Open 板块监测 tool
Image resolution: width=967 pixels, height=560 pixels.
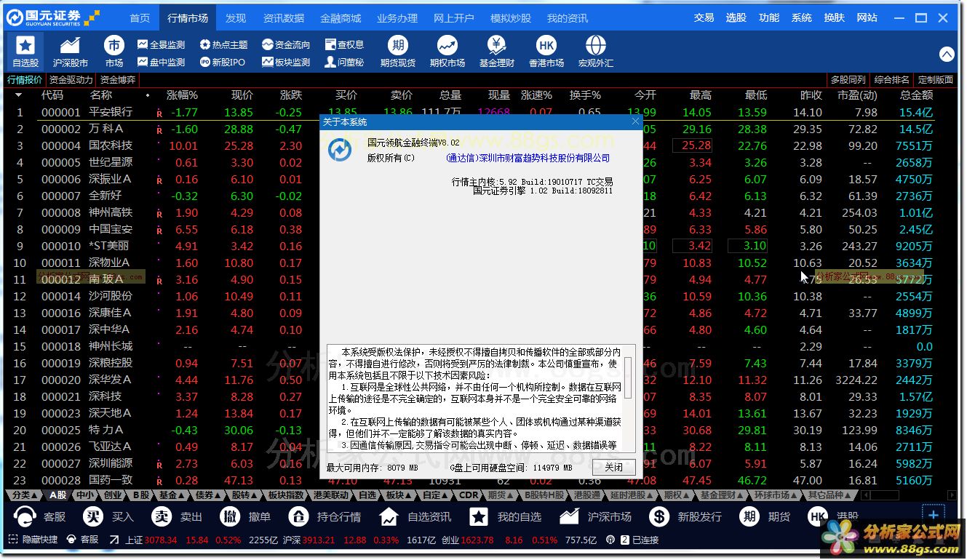click(x=286, y=63)
